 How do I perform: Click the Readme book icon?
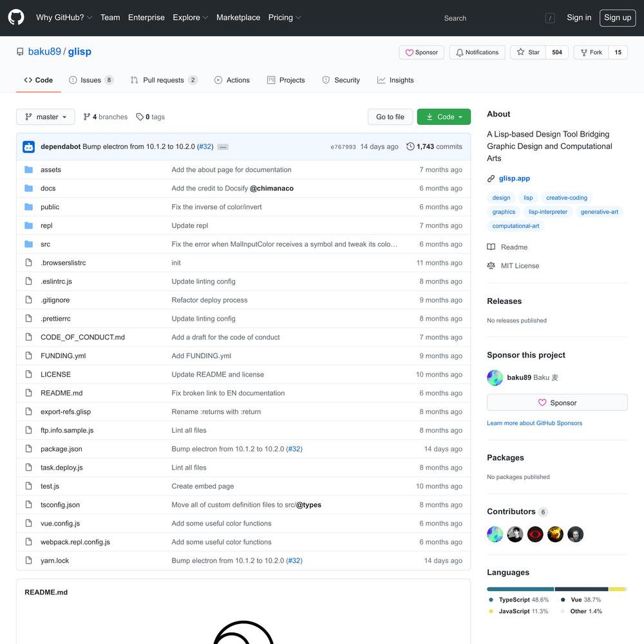491,247
